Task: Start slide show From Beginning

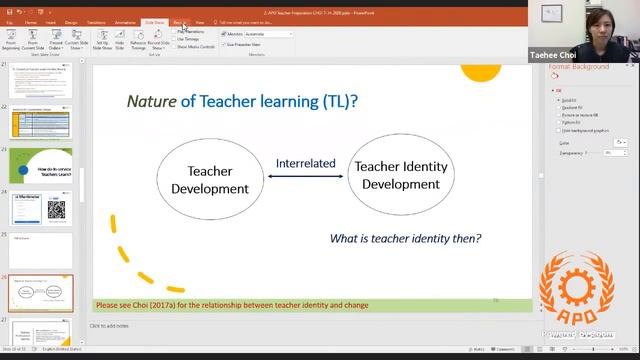Action: pyautogui.click(x=11, y=40)
